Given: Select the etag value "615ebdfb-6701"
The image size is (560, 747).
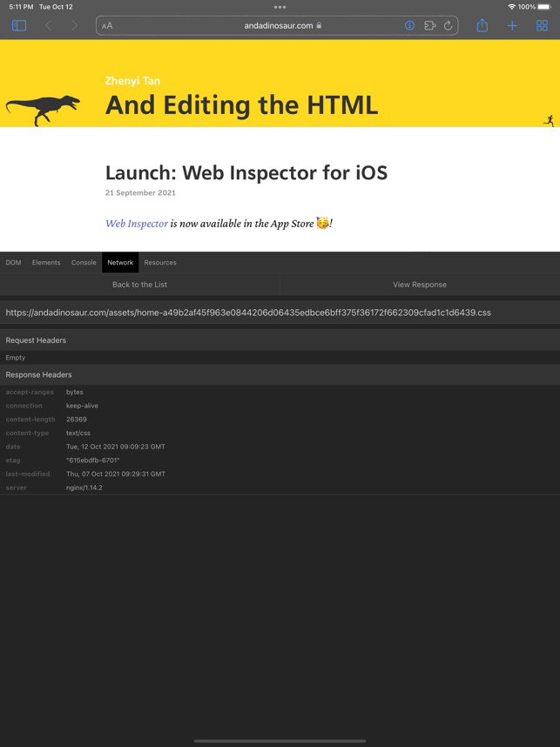Looking at the screenshot, I should click(x=93, y=461).
